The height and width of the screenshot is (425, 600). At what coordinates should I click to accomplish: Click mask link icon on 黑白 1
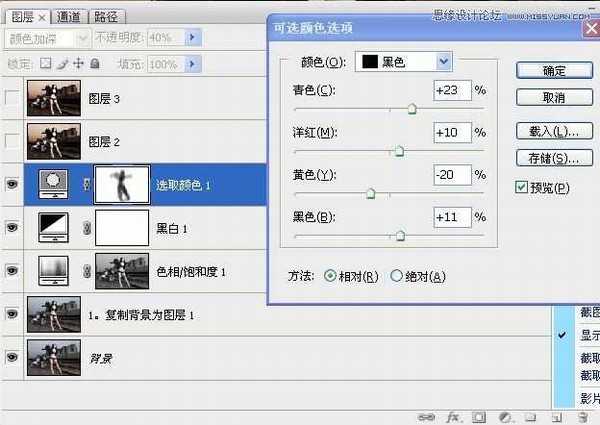coord(87,228)
